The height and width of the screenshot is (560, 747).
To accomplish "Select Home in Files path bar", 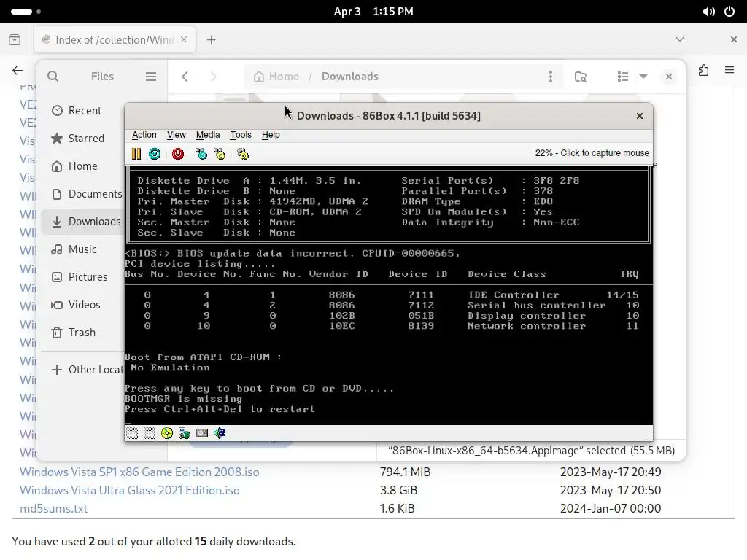I will [276, 76].
